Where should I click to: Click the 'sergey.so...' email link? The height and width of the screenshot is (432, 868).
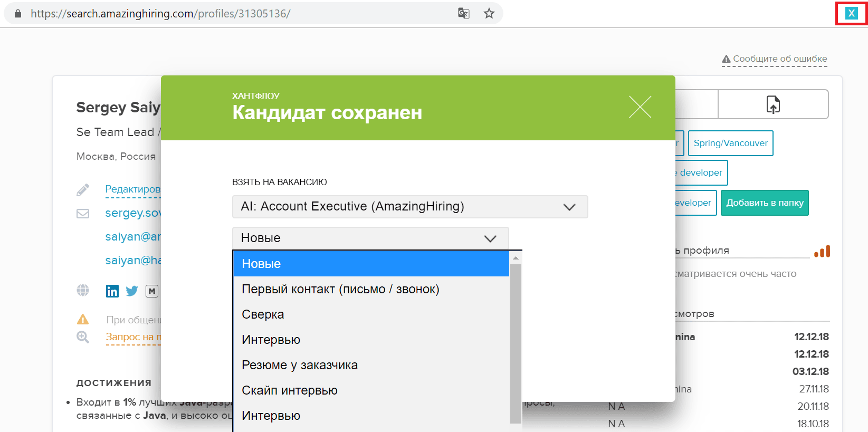(x=133, y=213)
